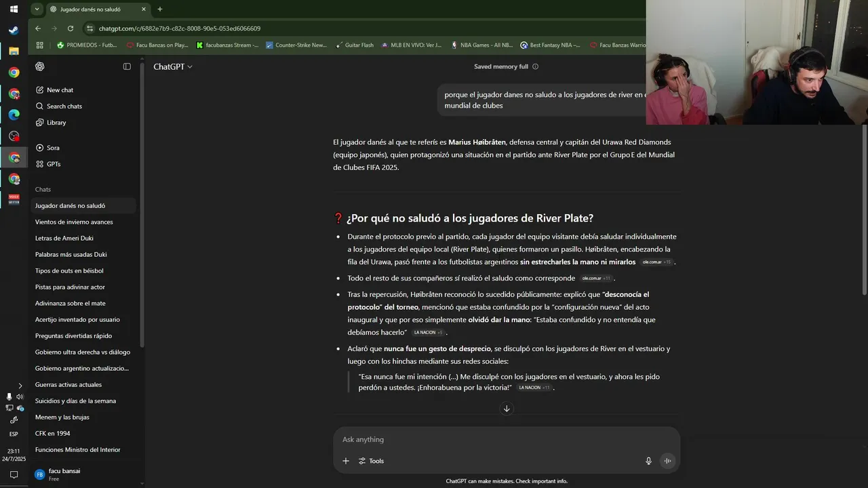Screen dimensions: 868x488
Task: Open the MLB EN VIVO bookmark
Action: point(412,45)
